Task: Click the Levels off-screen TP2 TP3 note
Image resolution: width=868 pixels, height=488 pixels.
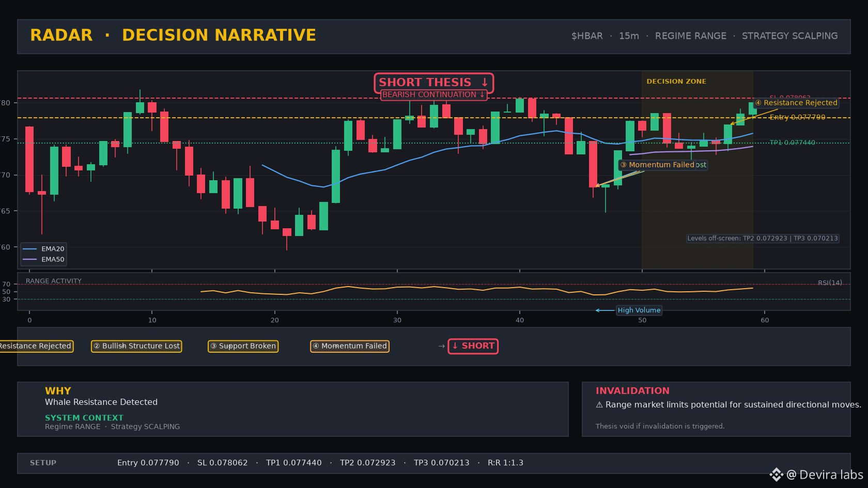Action: [x=763, y=239]
